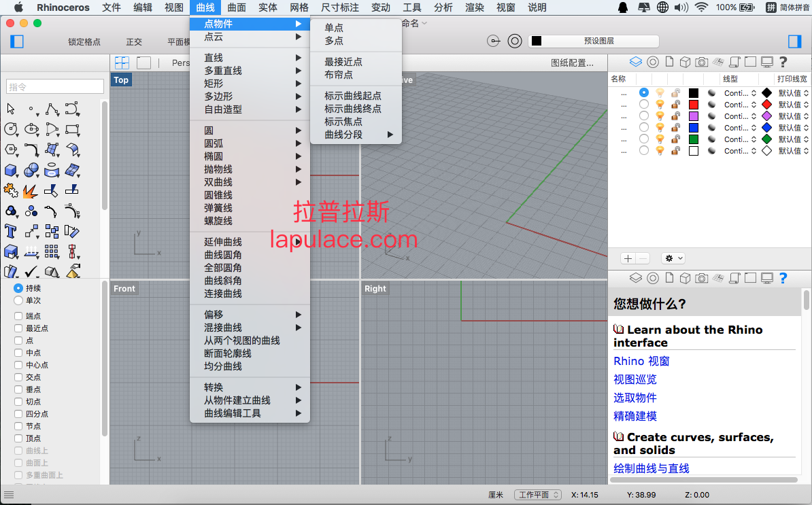The width and height of the screenshot is (812, 505).
Task: Choose the Ellipse drawing tool
Action: (31, 129)
